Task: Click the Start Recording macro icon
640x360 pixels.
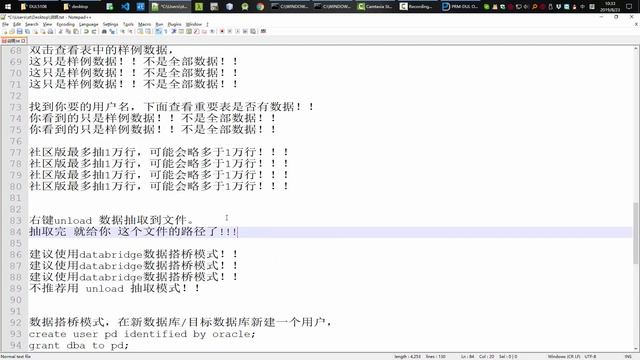Action: point(222,31)
